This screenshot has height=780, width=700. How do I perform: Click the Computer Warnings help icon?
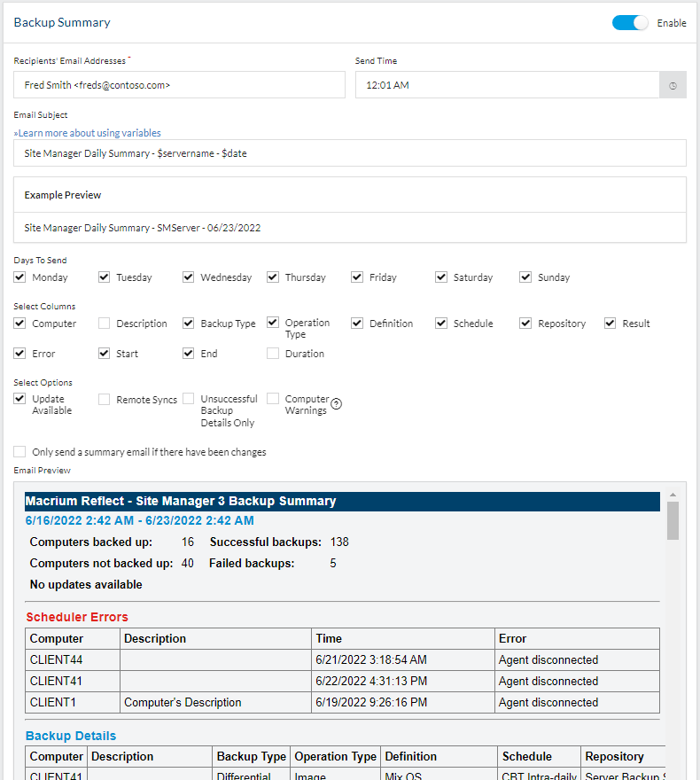pos(336,404)
